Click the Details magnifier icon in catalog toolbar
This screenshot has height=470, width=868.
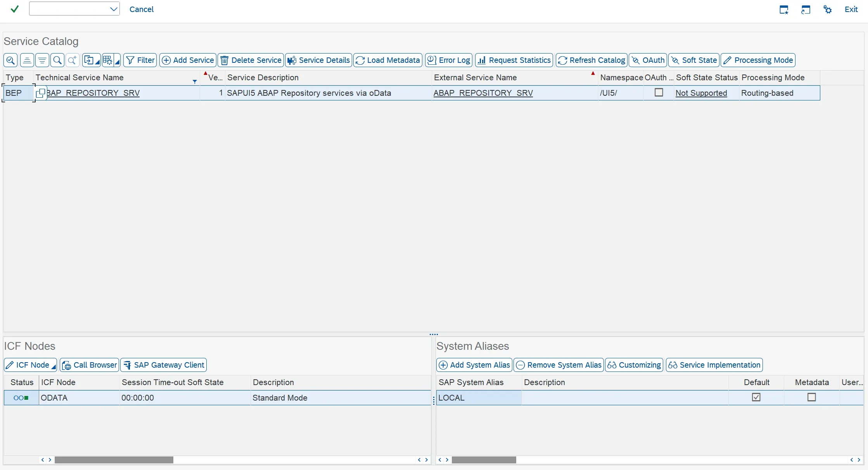coord(10,60)
